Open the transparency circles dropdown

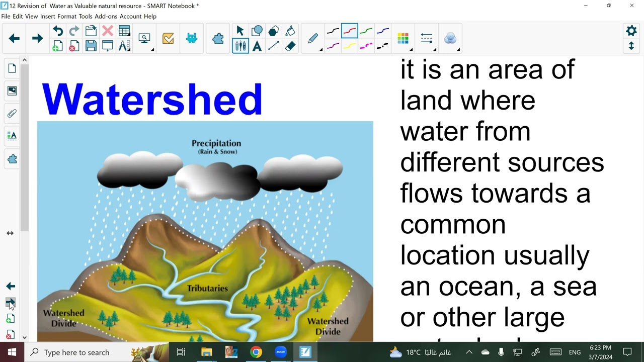450,39
